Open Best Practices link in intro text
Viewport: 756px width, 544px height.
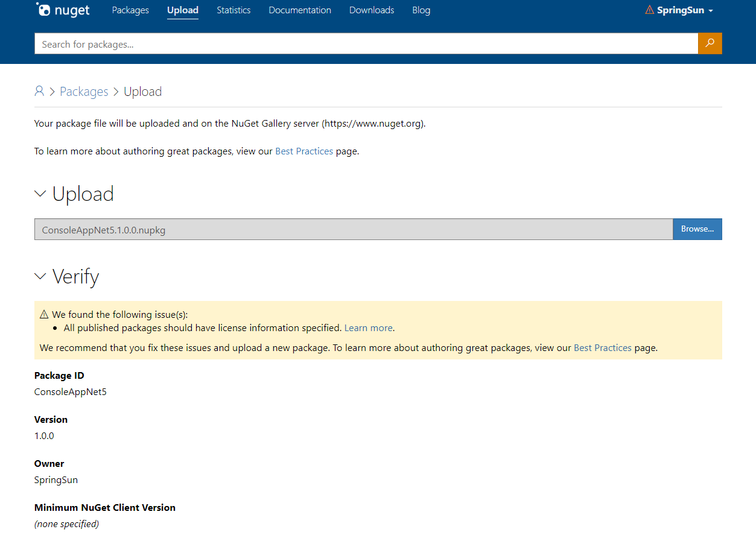tap(304, 151)
